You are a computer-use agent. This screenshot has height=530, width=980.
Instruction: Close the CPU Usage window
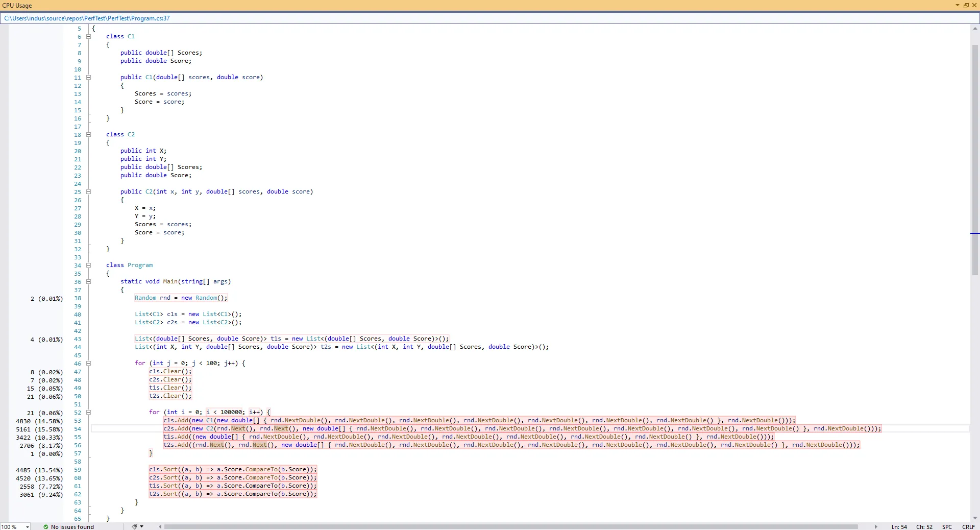(x=974, y=5)
